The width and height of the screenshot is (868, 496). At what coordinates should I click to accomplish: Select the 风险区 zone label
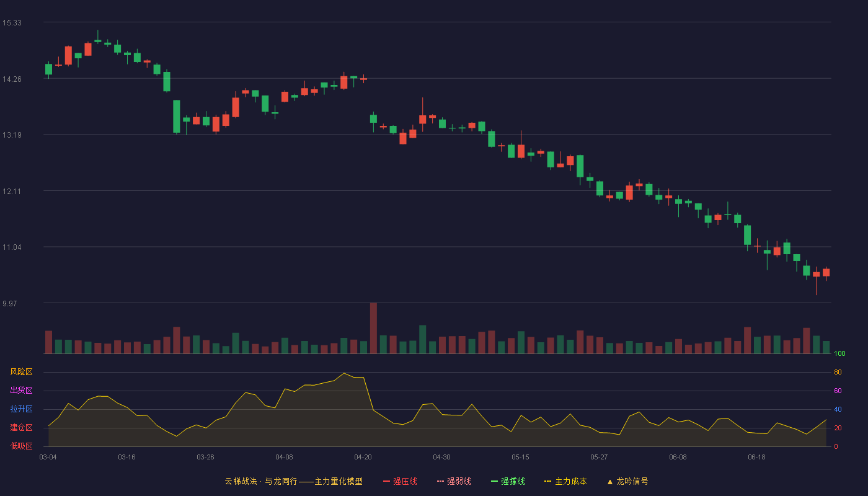(x=21, y=372)
